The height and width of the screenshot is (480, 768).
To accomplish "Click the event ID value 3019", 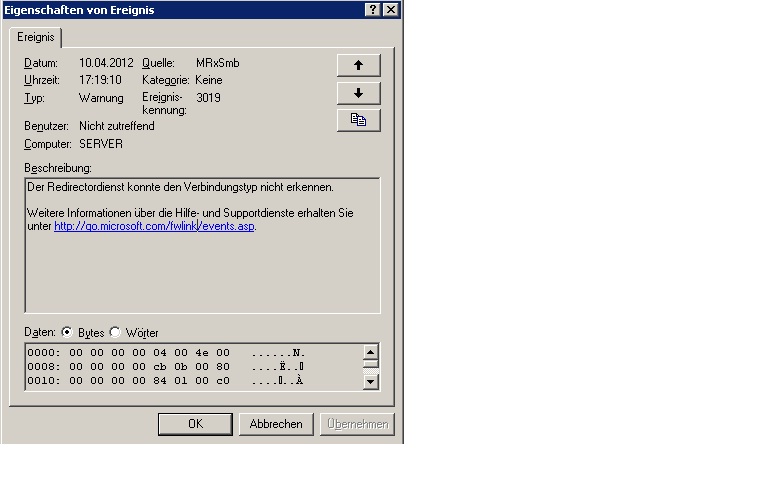I will coord(208,97).
